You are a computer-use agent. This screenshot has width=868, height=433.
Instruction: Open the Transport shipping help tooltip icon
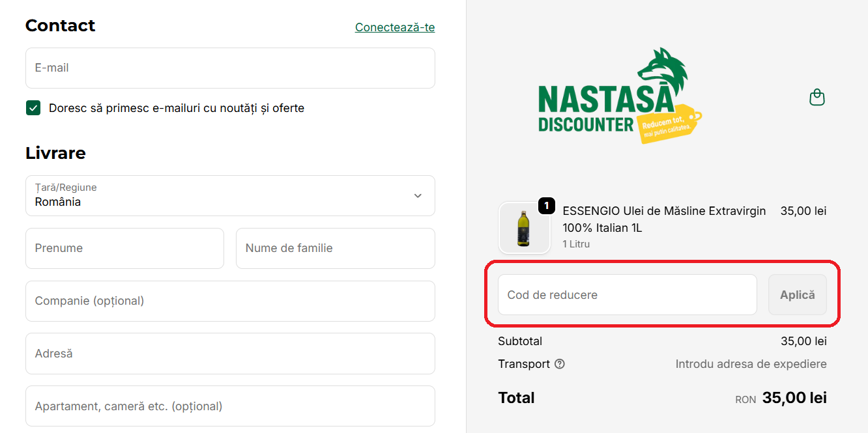[x=560, y=364]
